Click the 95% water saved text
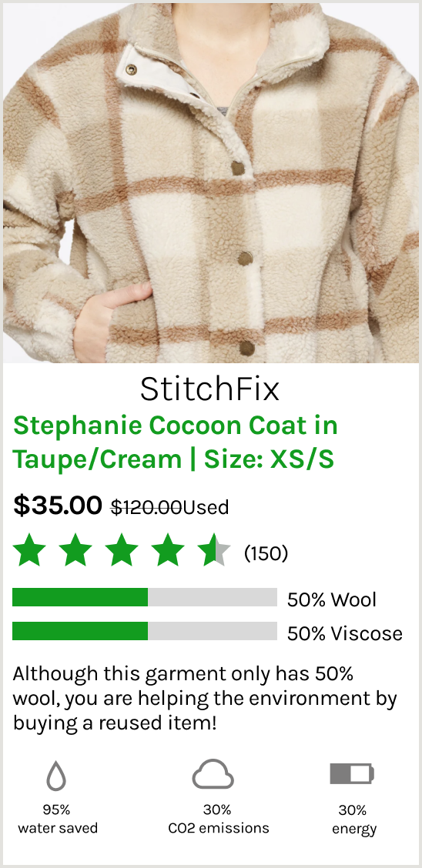422x868 pixels. [x=58, y=819]
